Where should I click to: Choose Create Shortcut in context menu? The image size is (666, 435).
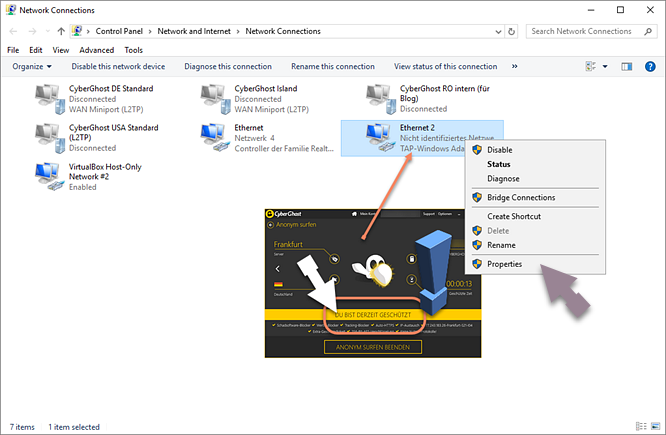click(x=535, y=216)
